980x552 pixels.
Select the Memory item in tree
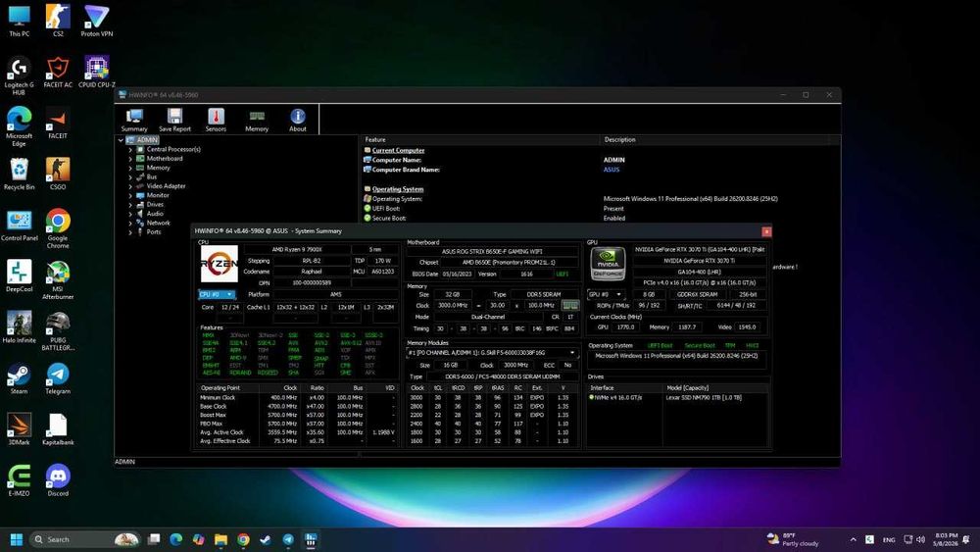(x=158, y=168)
